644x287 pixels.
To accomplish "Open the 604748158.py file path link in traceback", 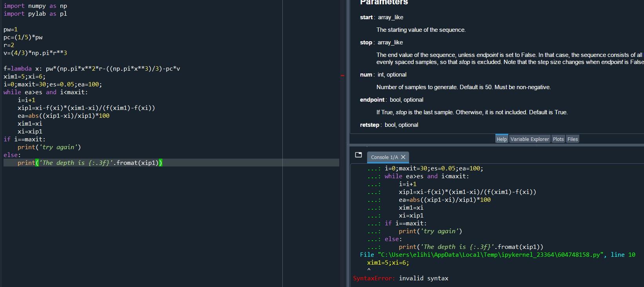I will click(x=490, y=255).
